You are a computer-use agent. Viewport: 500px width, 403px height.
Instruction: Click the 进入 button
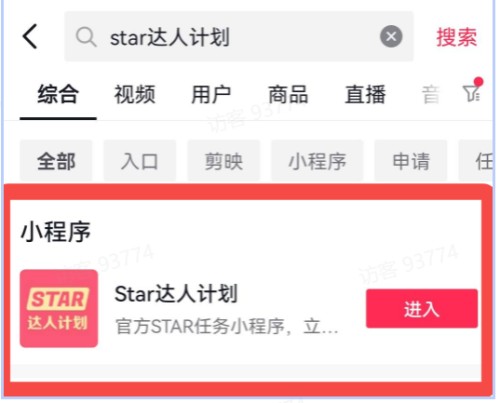click(x=422, y=309)
